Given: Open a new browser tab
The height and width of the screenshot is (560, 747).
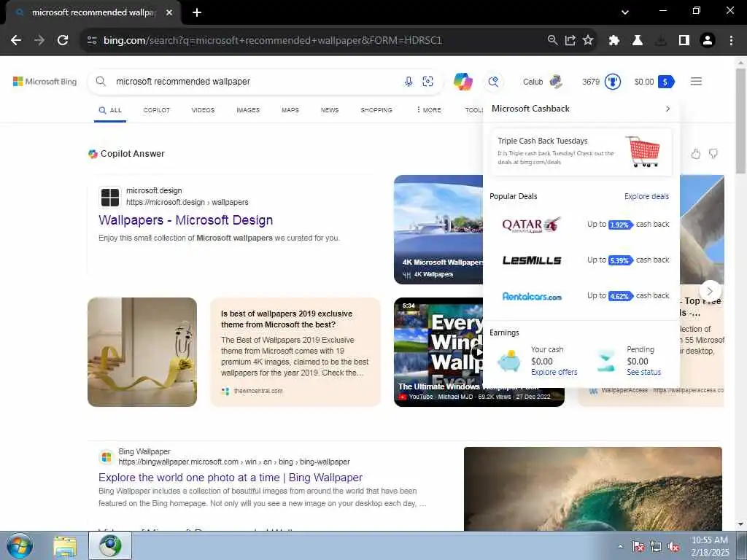Looking at the screenshot, I should 197,12.
